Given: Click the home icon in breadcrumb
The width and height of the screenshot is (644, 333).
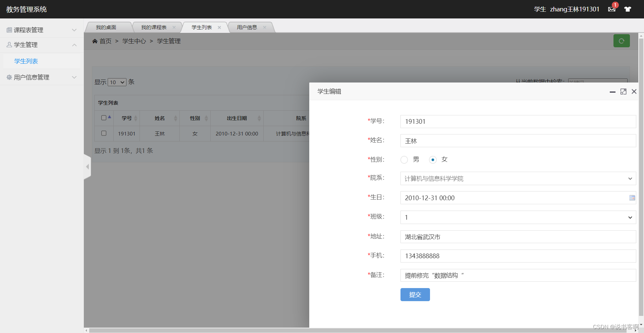Looking at the screenshot, I should pos(95,41).
